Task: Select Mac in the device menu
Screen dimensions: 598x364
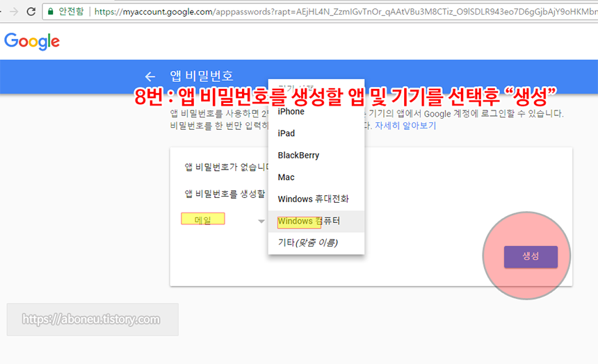Action: pos(316,177)
